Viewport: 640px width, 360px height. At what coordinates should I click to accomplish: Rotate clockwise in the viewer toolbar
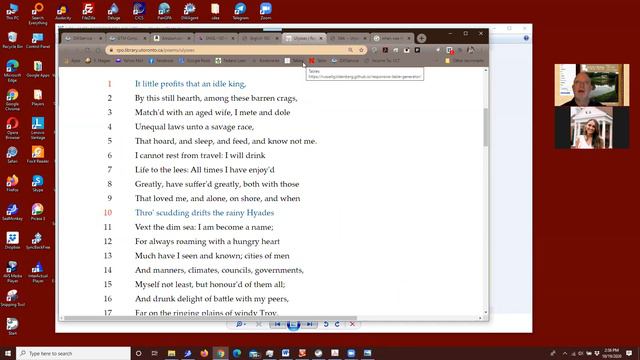(x=337, y=324)
